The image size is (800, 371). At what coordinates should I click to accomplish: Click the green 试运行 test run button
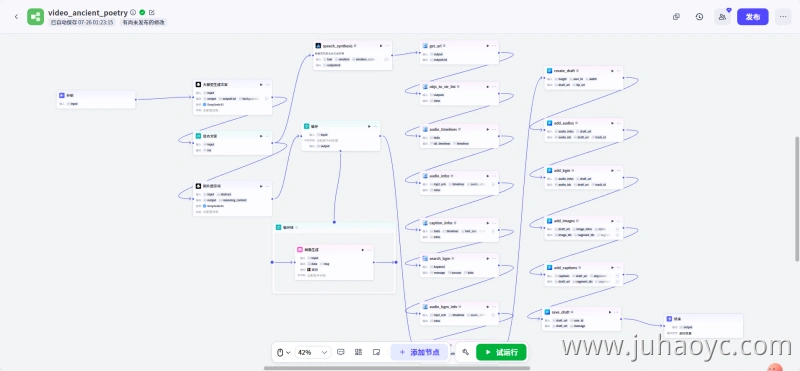tap(501, 352)
